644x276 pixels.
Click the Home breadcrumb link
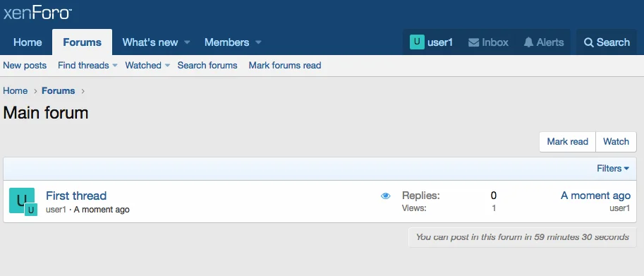pyautogui.click(x=16, y=91)
